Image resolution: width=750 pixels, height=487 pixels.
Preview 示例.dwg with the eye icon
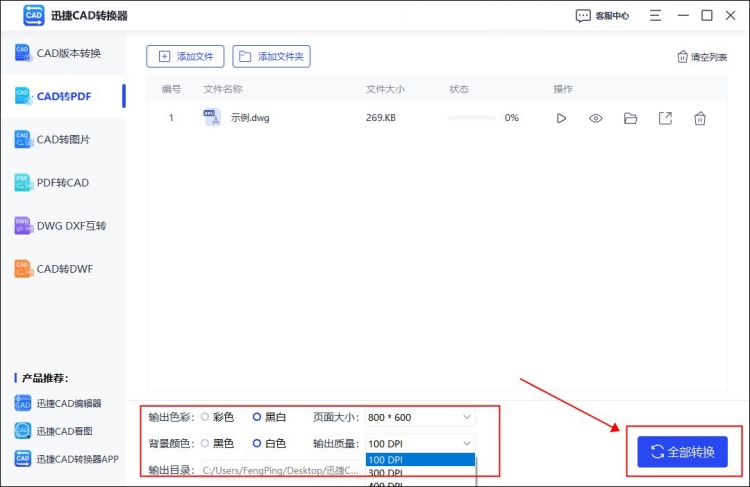click(596, 118)
